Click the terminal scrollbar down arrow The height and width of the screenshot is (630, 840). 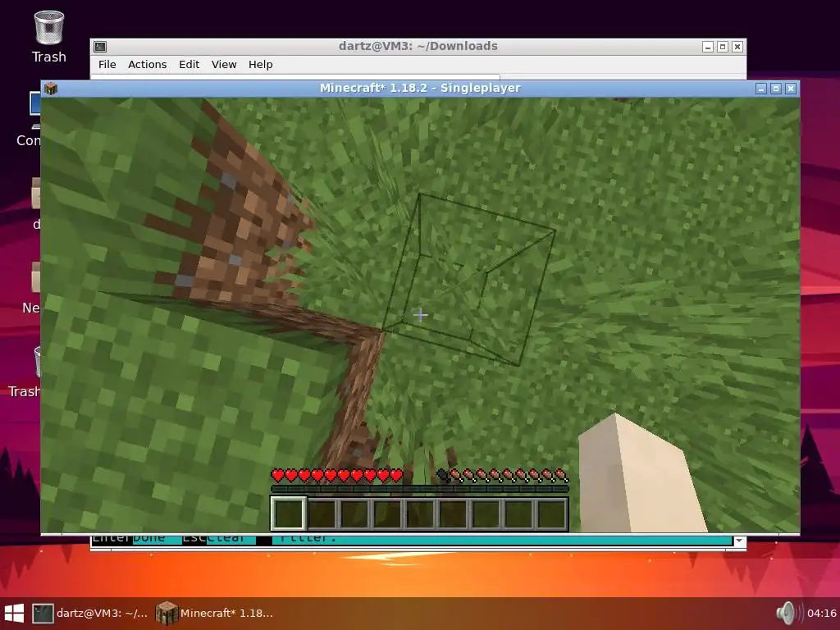[x=739, y=541]
